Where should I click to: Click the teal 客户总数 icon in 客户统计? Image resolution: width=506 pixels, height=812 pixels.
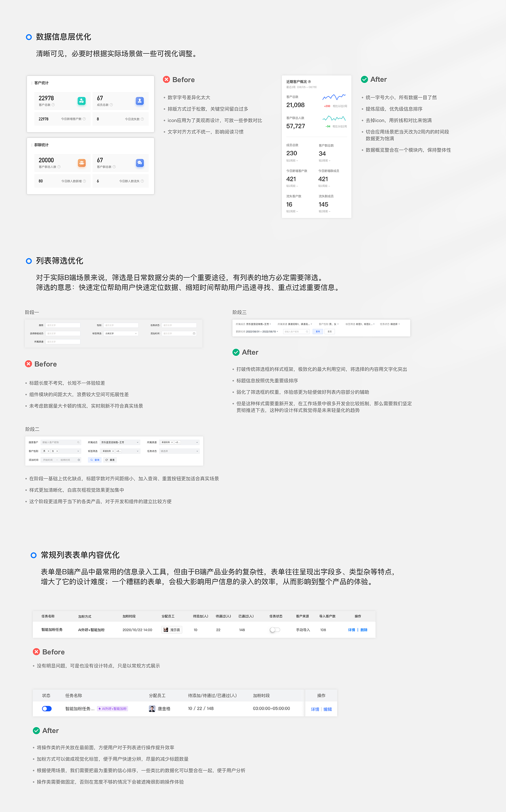coord(81,101)
